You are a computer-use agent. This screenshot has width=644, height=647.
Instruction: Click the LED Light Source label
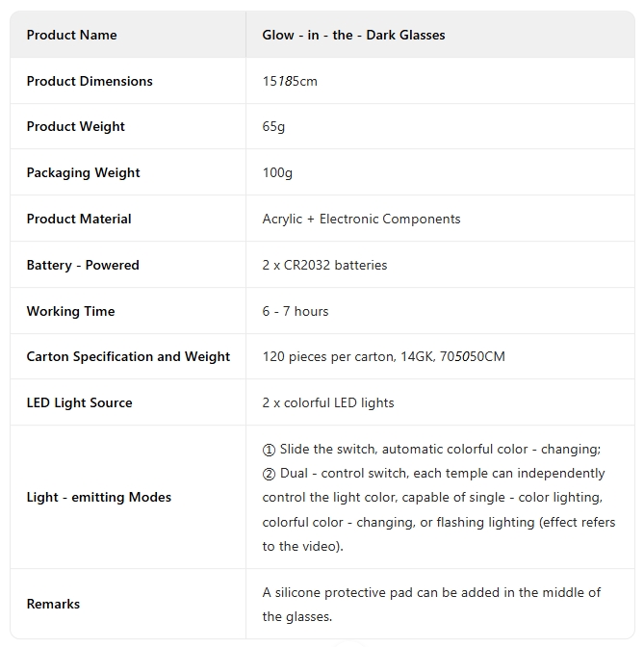tap(80, 402)
